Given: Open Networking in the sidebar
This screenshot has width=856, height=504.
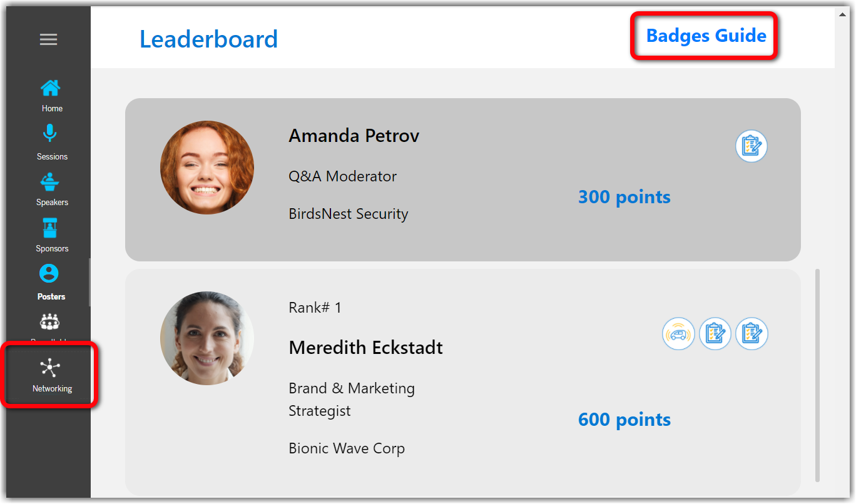Looking at the screenshot, I should coord(51,375).
